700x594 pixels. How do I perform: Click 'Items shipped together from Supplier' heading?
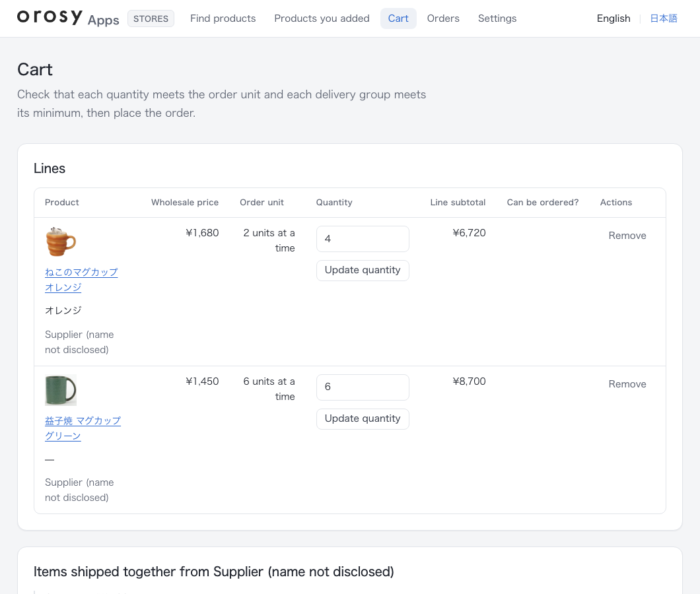(214, 572)
